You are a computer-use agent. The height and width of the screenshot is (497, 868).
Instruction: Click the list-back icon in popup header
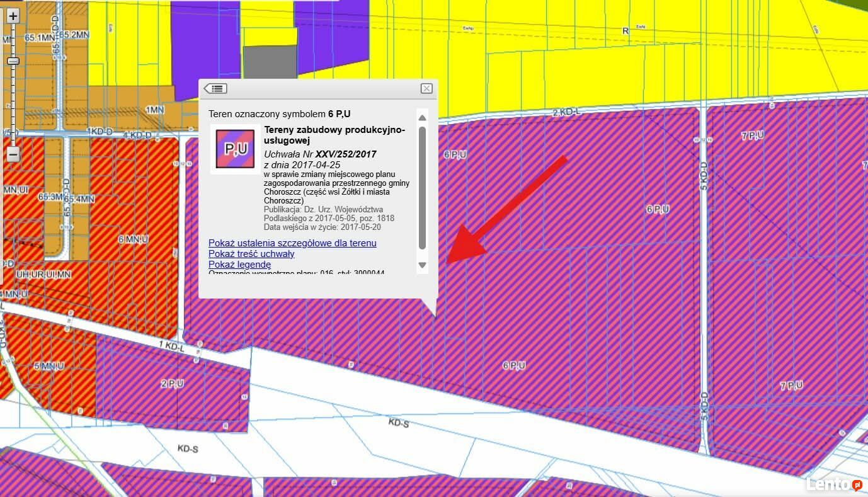pos(215,89)
